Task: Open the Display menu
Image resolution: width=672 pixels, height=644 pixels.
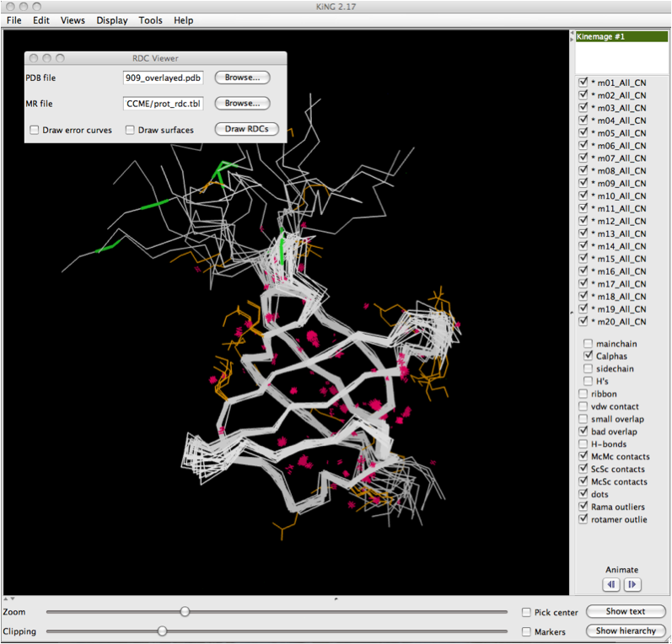Action: [112, 20]
